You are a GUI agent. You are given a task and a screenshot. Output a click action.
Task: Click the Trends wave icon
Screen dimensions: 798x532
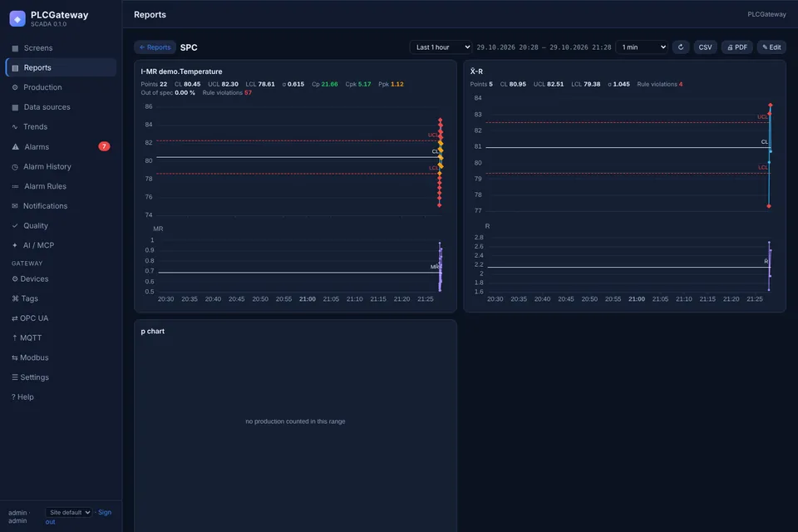pos(15,126)
